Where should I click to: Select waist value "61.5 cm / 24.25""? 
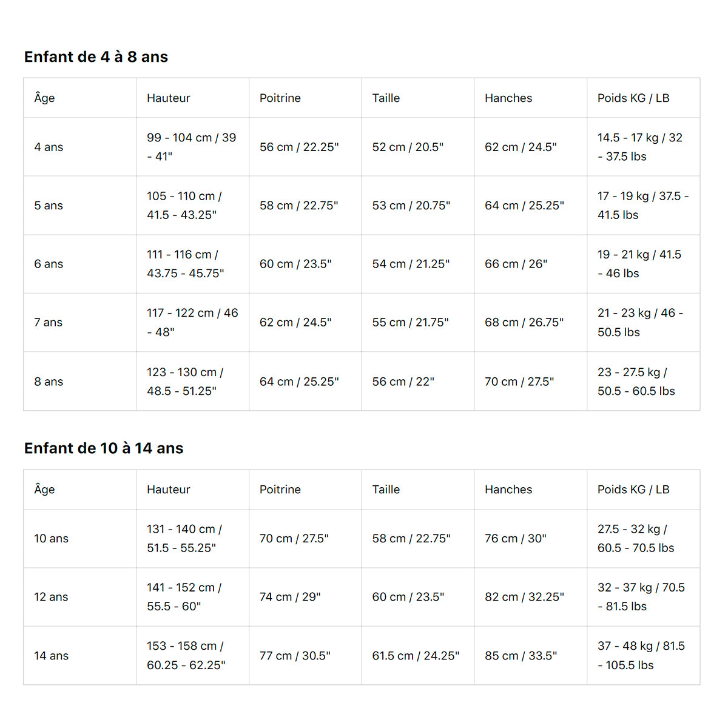[416, 656]
